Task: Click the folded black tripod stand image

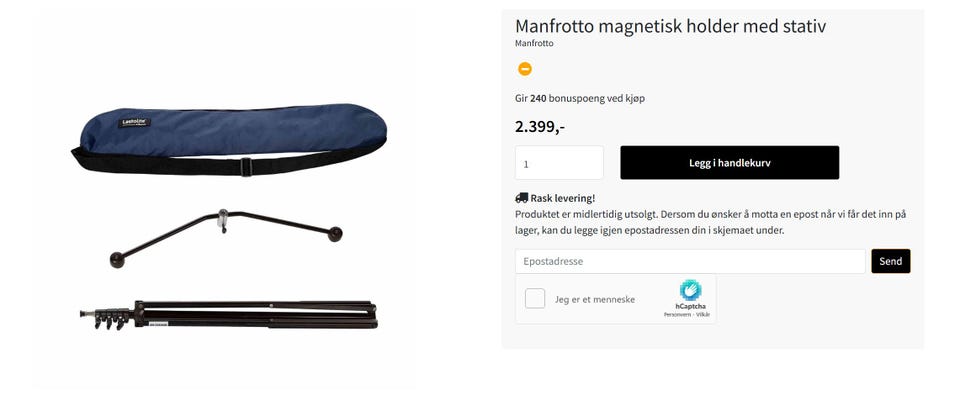Action: (228, 314)
